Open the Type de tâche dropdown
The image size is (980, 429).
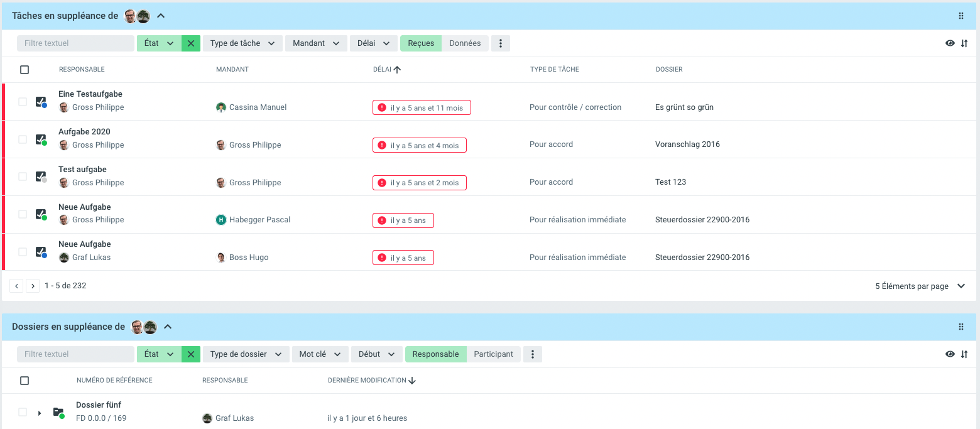(x=242, y=43)
